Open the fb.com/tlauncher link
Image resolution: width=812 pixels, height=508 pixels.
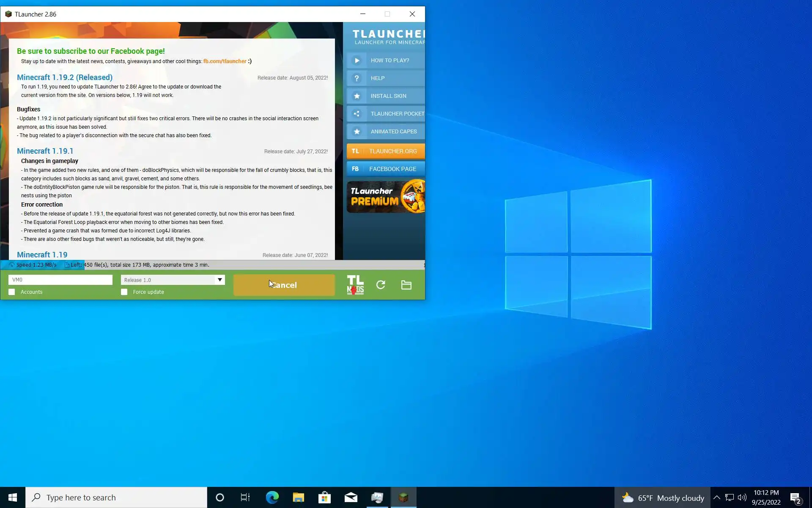point(225,61)
